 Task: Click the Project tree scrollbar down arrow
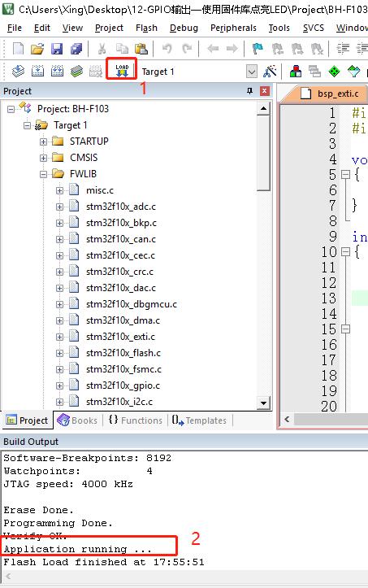pyautogui.click(x=263, y=403)
